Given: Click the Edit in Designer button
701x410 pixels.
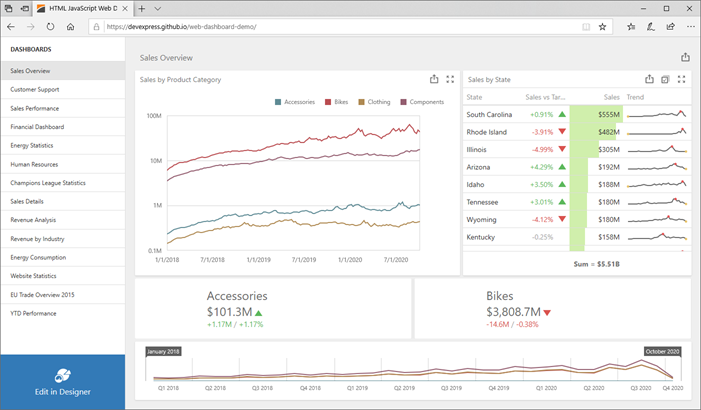Looking at the screenshot, I should coord(63,382).
